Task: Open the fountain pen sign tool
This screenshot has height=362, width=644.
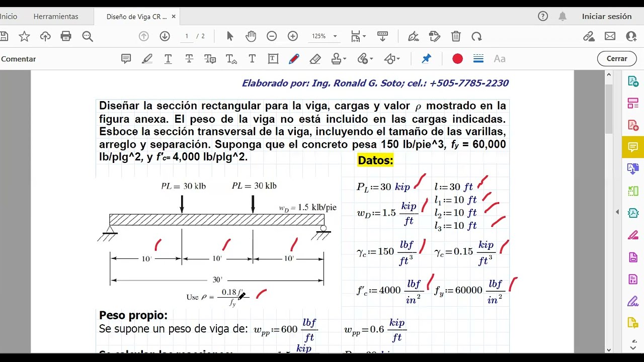Action: (414, 36)
